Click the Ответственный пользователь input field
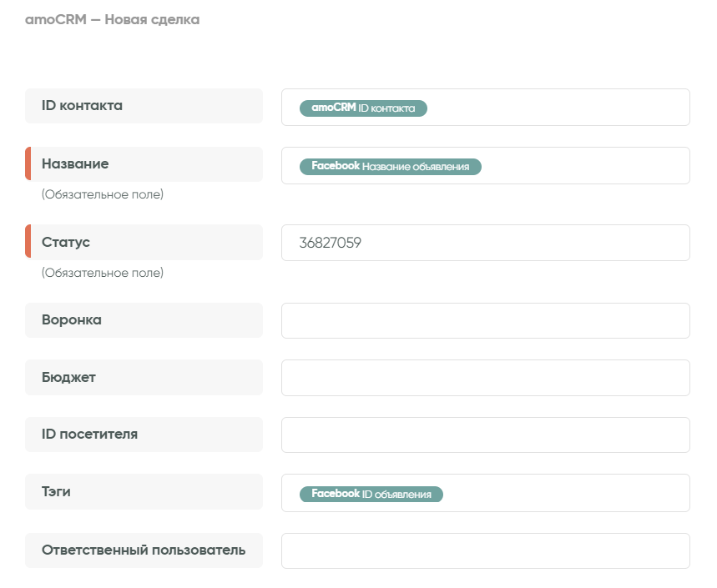 [x=485, y=550]
